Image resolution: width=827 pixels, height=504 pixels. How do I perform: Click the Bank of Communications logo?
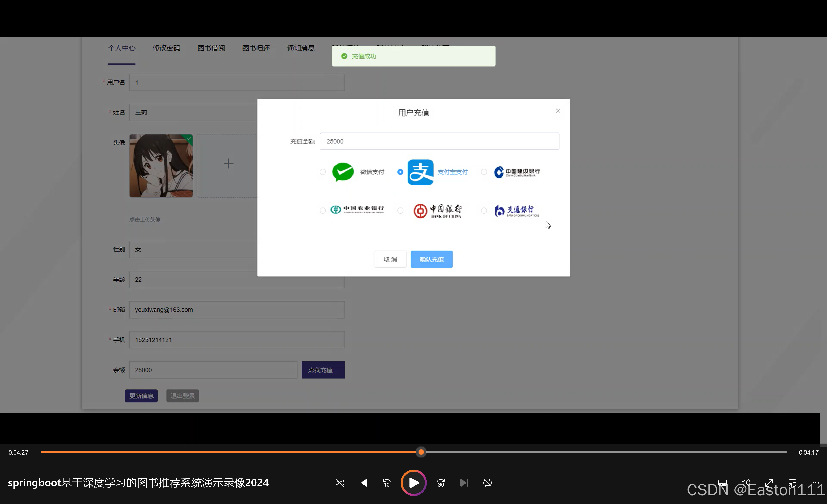(517, 211)
